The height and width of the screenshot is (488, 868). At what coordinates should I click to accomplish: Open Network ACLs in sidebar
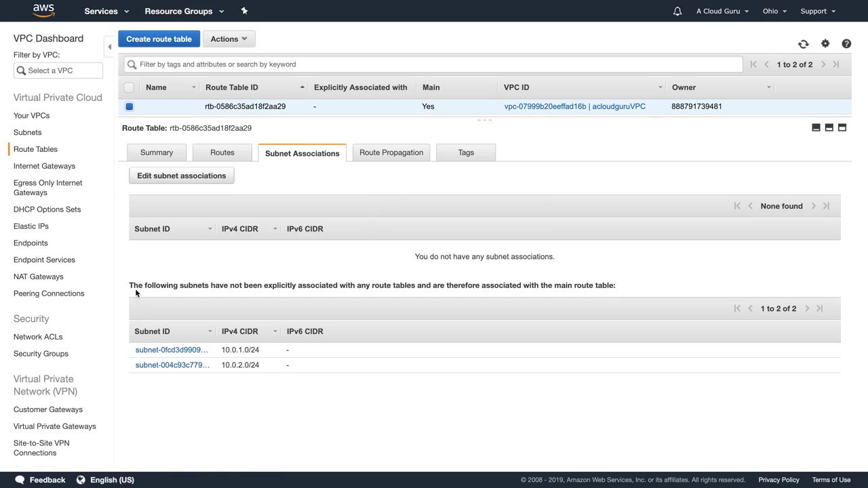(x=38, y=337)
